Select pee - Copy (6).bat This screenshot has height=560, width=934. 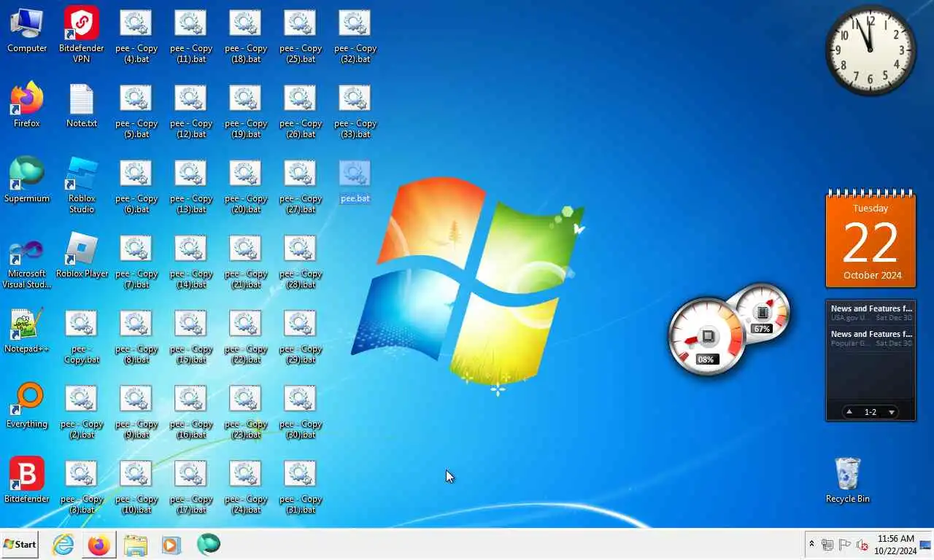136,187
